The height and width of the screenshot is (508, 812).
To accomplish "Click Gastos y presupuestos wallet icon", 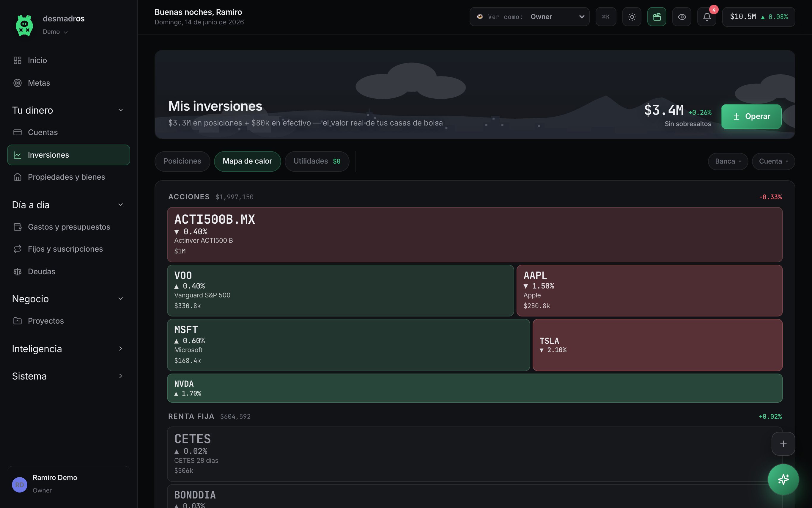I will [x=18, y=227].
